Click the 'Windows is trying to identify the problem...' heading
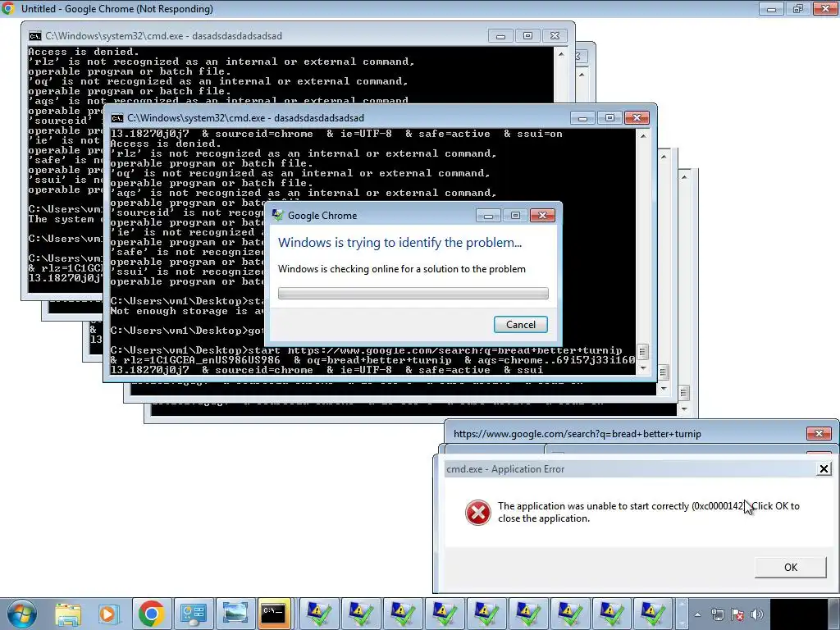The height and width of the screenshot is (630, 840). [399, 243]
